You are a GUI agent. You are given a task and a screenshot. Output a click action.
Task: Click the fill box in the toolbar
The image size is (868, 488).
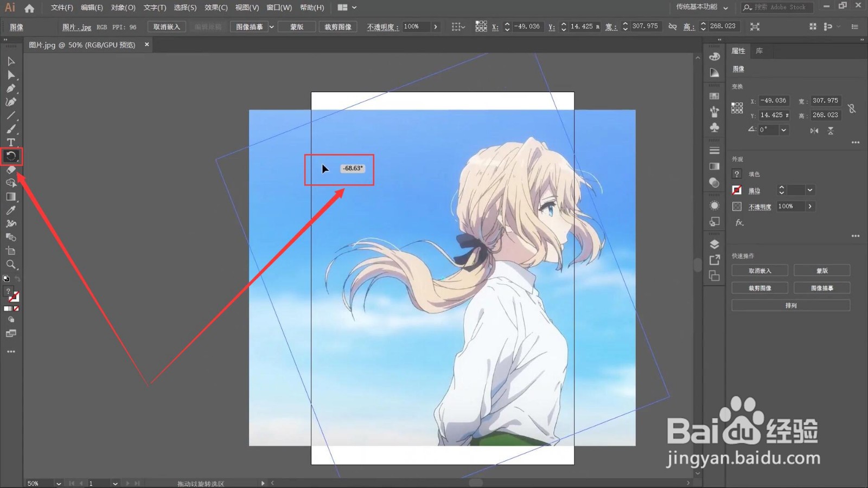[9, 292]
